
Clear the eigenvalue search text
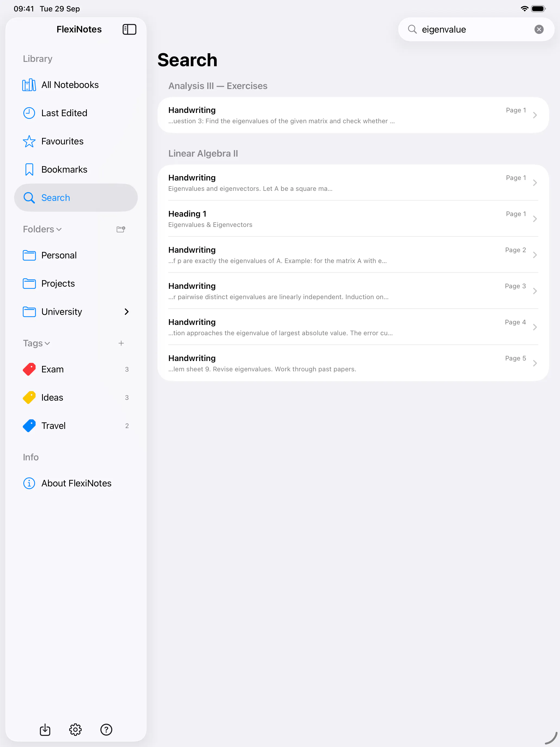click(539, 29)
